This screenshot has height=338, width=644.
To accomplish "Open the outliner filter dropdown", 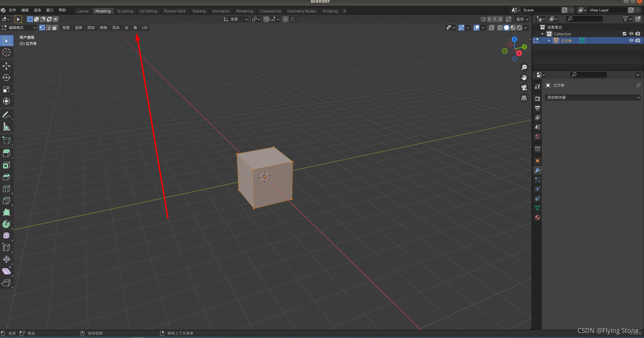I will coord(627,19).
